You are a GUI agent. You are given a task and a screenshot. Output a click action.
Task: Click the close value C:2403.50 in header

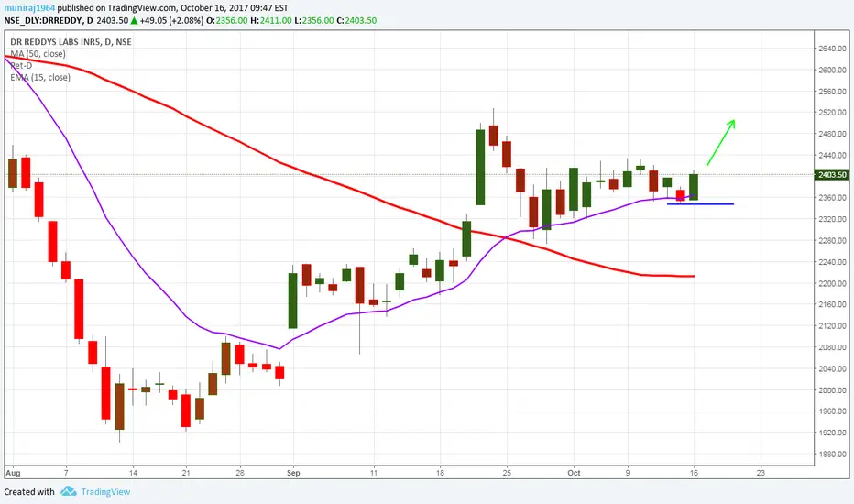356,21
